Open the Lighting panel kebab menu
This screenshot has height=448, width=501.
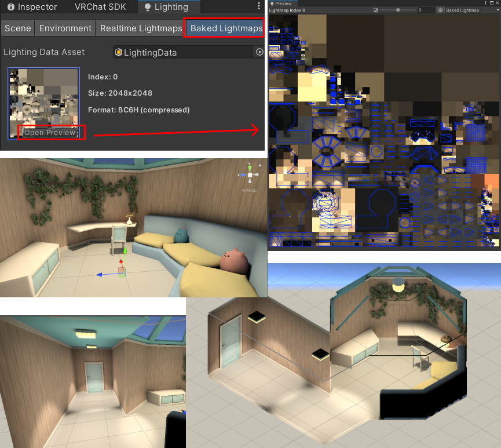tap(258, 7)
